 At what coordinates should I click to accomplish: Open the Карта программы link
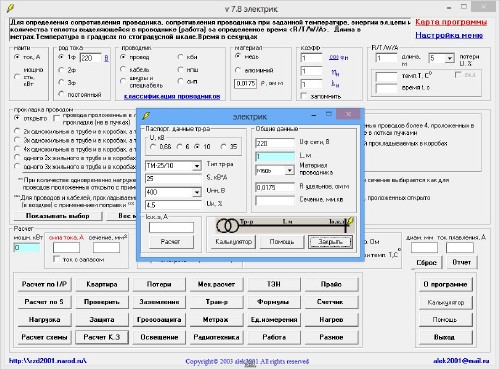pyautogui.click(x=451, y=22)
